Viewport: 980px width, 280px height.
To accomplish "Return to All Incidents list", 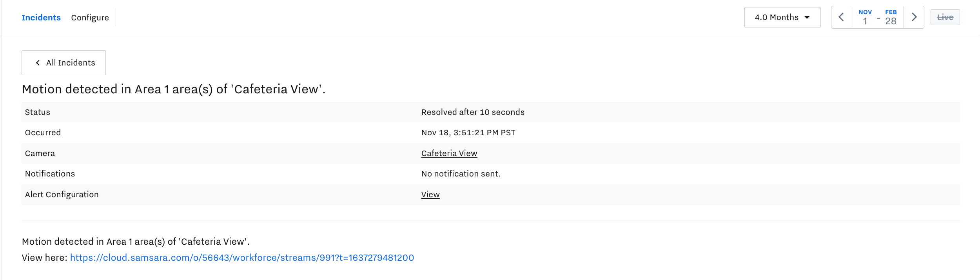I will [x=64, y=63].
